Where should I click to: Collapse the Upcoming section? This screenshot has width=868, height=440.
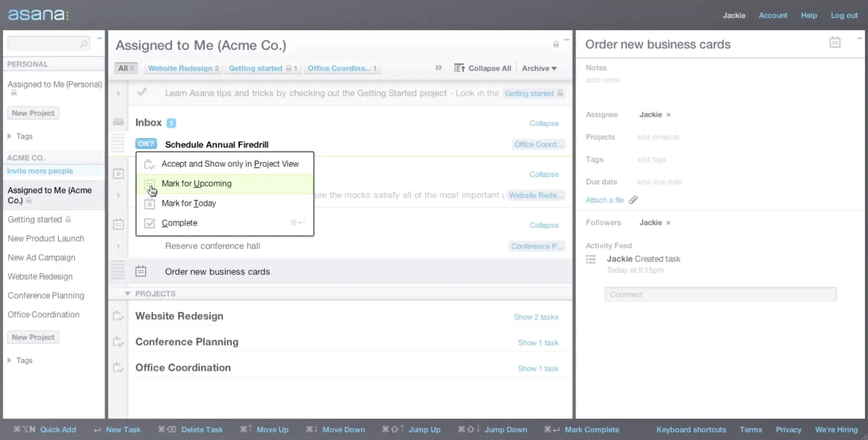[544, 225]
